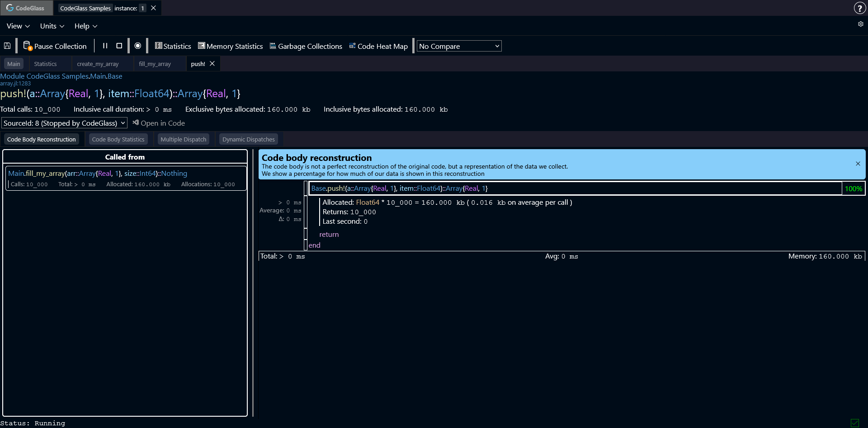Expand the SourceId selection dropdown
868x428 pixels.
click(x=64, y=123)
